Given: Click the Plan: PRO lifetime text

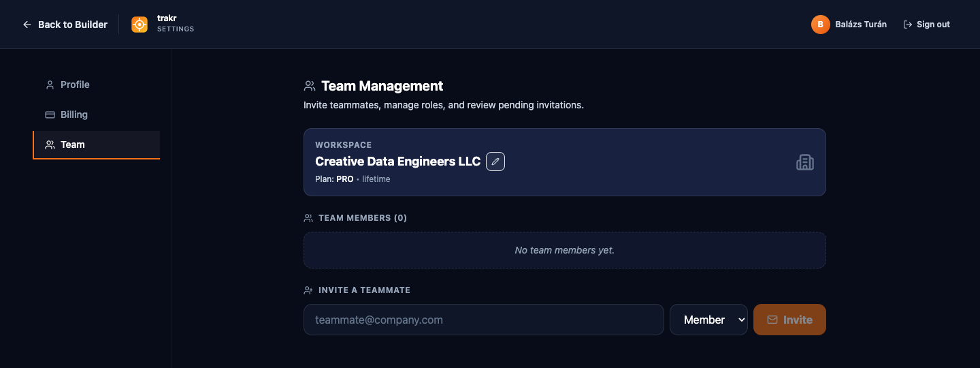Looking at the screenshot, I should point(353,179).
